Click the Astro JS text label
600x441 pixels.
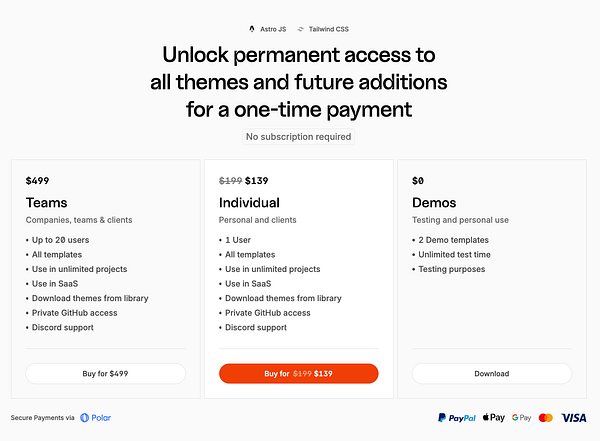273,29
